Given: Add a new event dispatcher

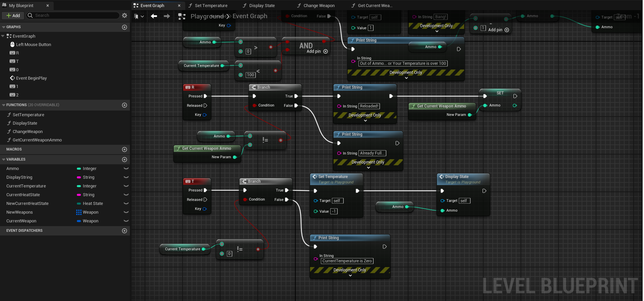Looking at the screenshot, I should [x=125, y=231].
